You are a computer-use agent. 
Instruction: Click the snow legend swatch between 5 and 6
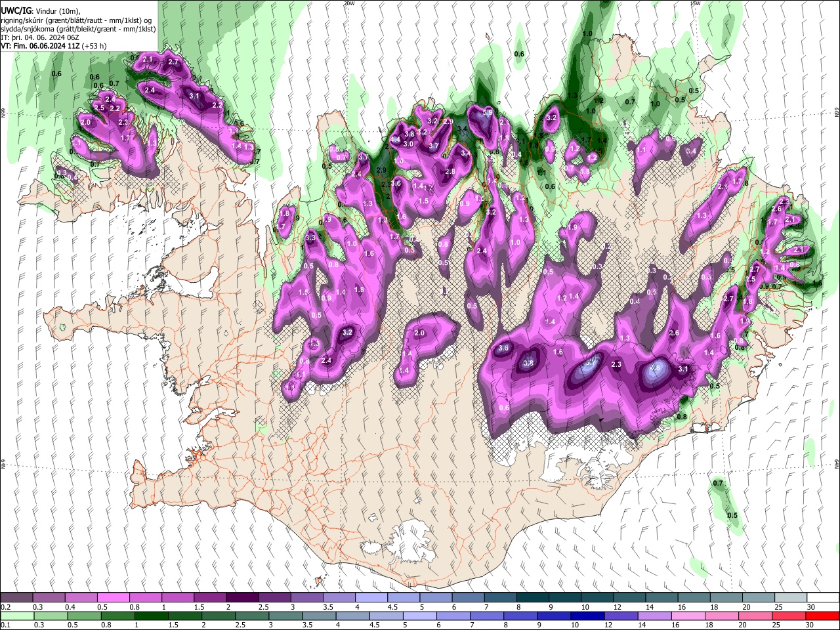(436, 598)
